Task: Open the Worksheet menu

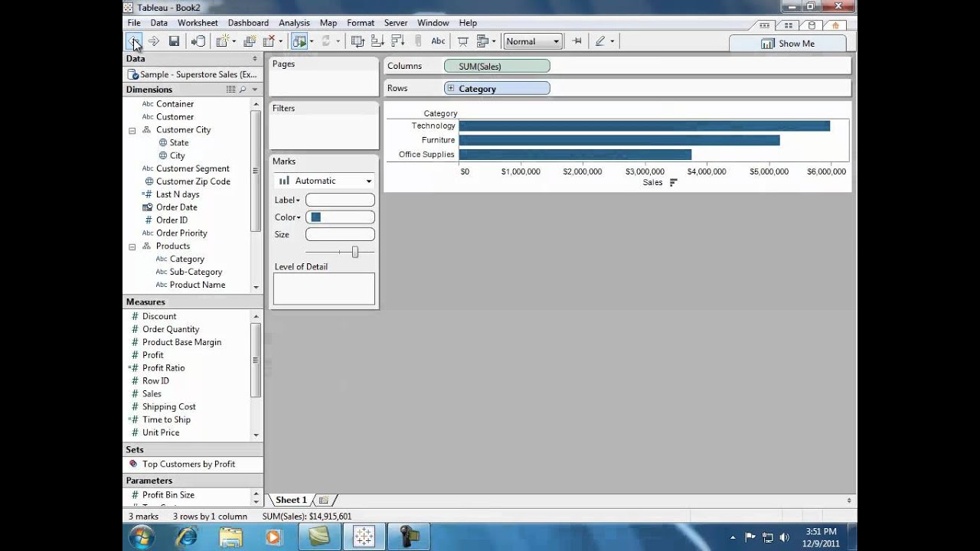Action: click(x=198, y=23)
